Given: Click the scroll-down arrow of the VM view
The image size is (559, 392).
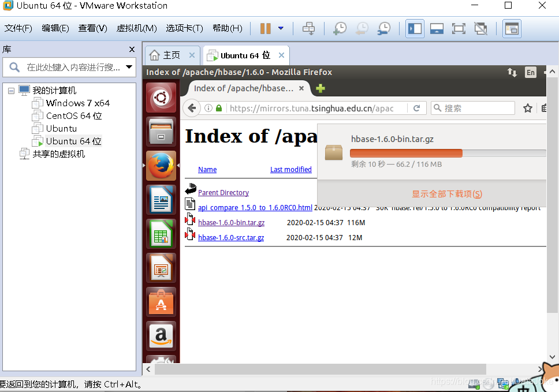Looking at the screenshot, I should tap(552, 356).
